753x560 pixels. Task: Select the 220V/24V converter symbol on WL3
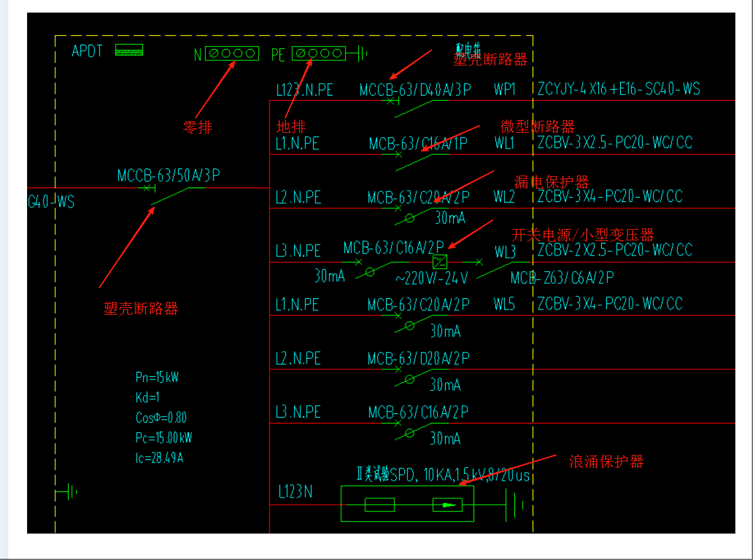440,262
